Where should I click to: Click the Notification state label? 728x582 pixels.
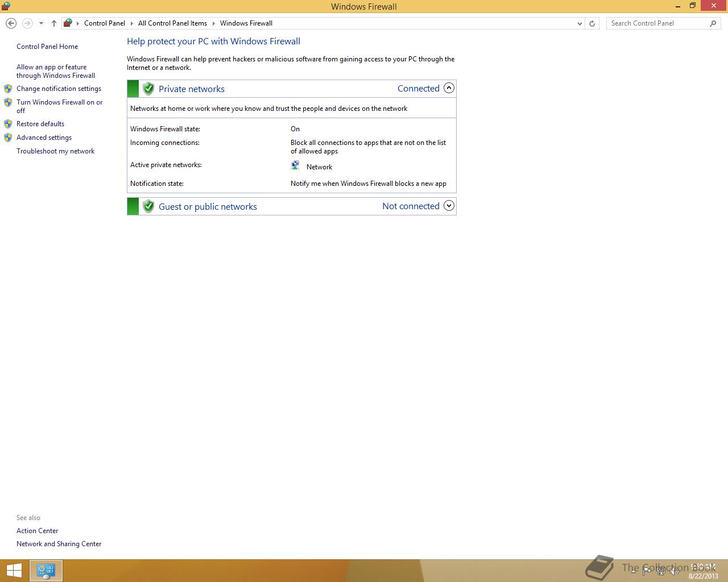point(157,184)
